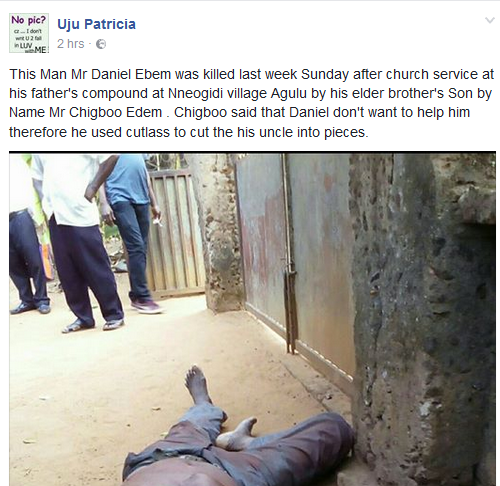Image resolution: width=500 pixels, height=486 pixels.
Task: Click the word 'Agulu' in post text
Action: 289,93
